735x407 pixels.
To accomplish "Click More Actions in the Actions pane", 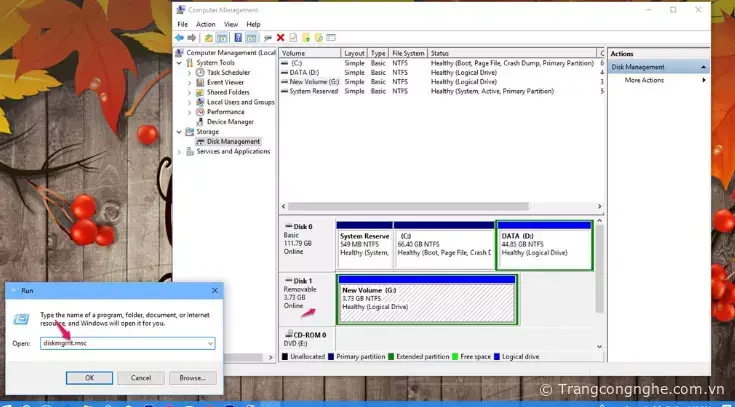I will (x=645, y=80).
